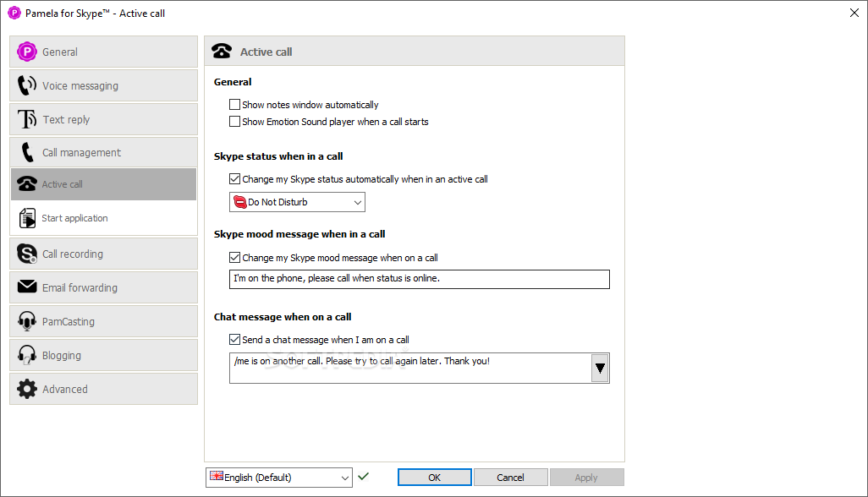The width and height of the screenshot is (868, 497).
Task: Select the highlighted Active call item
Action: point(103,184)
